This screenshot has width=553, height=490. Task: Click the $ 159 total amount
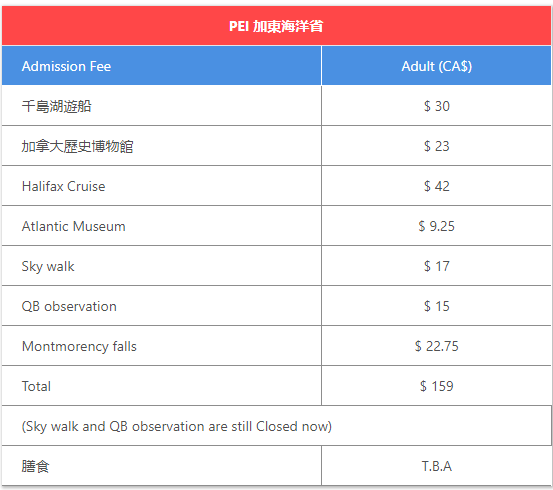coord(437,386)
